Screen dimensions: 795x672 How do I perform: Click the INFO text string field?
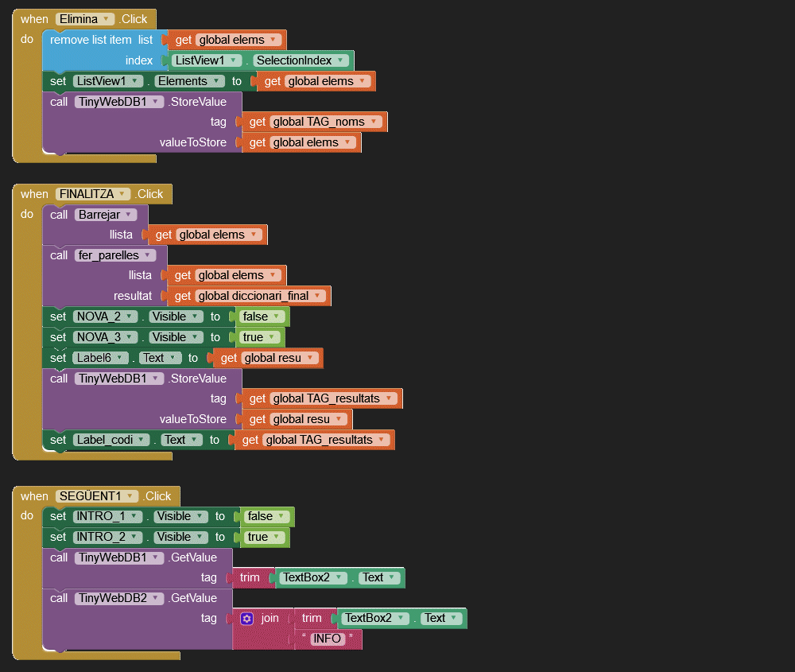click(x=327, y=639)
